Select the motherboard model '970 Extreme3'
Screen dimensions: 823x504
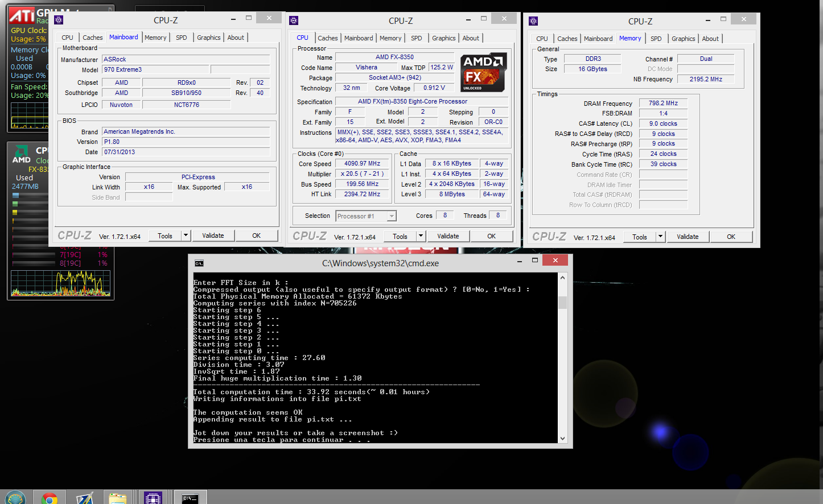click(156, 69)
